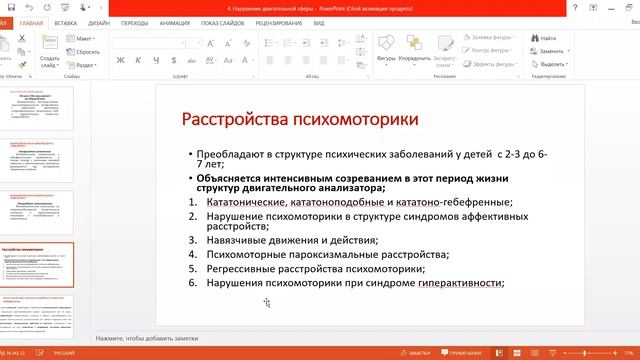This screenshot has width=640, height=360.
Task: Justify the text
Action: click(324, 61)
